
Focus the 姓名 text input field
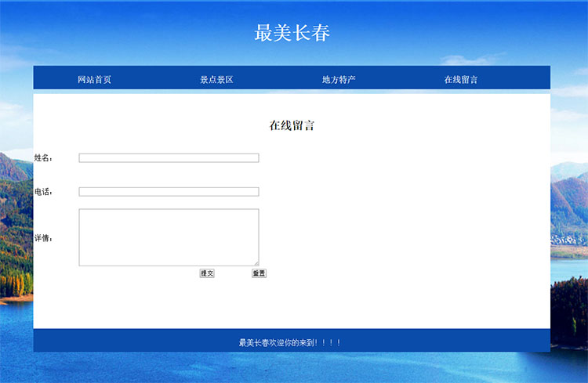point(169,157)
